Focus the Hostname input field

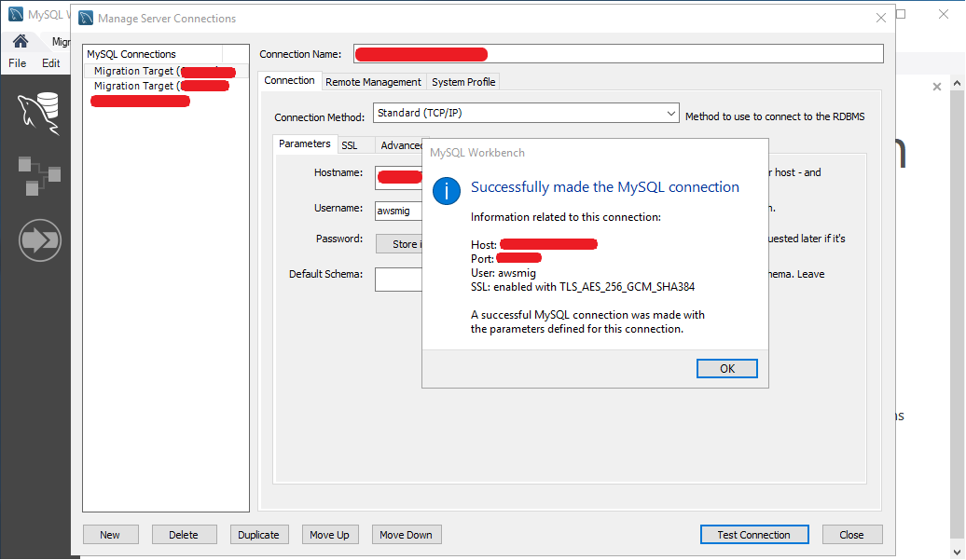[x=398, y=178]
